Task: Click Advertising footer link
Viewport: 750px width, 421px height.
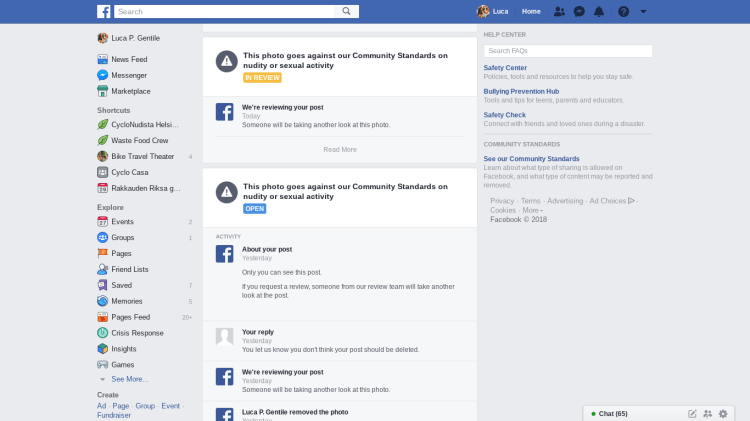Action: (565, 201)
